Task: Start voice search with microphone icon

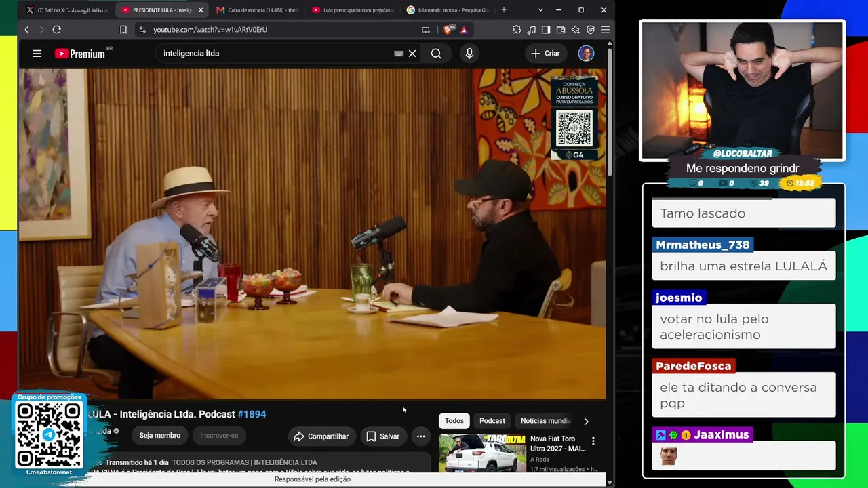Action: (x=469, y=54)
